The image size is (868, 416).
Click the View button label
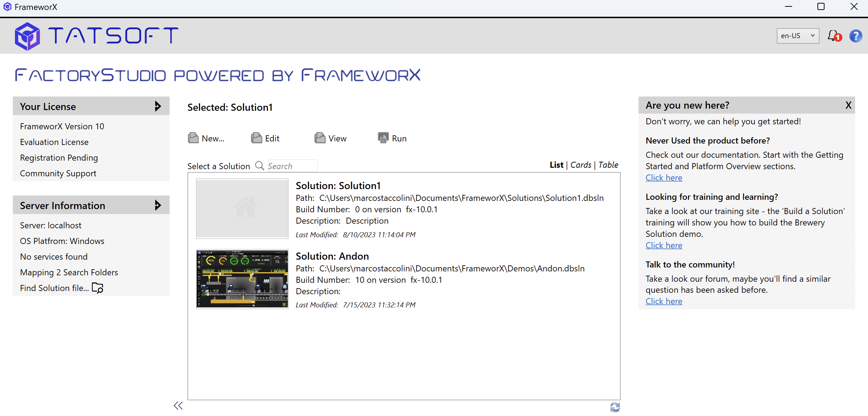click(x=337, y=138)
